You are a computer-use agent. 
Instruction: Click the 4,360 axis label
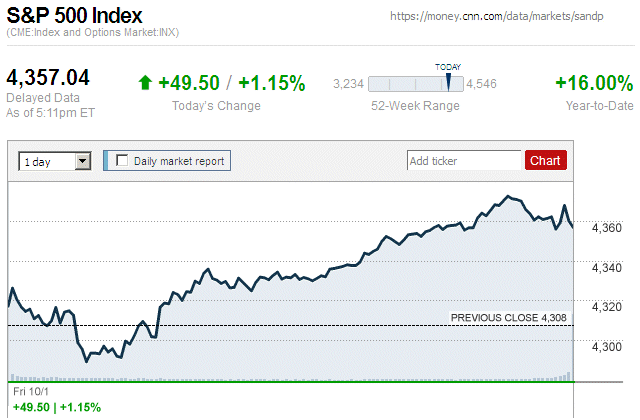[606, 228]
